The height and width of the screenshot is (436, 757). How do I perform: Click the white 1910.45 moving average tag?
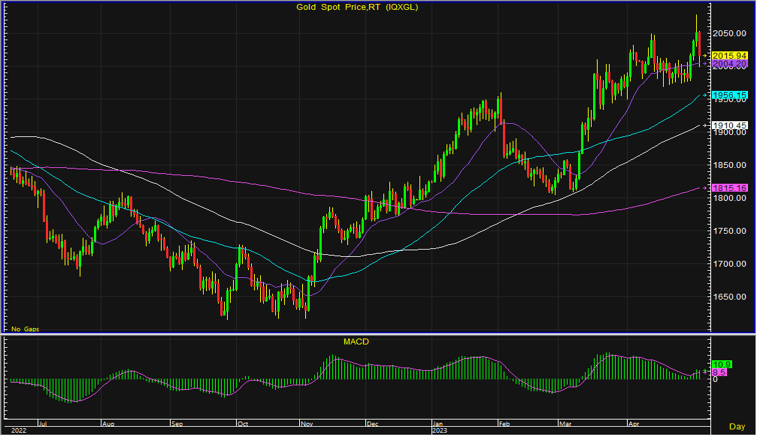click(x=727, y=126)
